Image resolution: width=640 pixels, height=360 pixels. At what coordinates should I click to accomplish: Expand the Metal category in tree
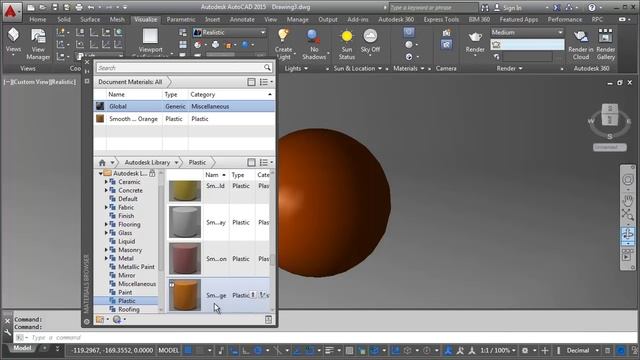106,258
